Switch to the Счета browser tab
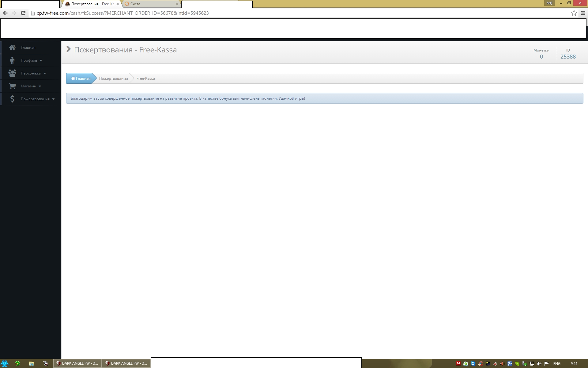This screenshot has height=368, width=588. tap(150, 4)
